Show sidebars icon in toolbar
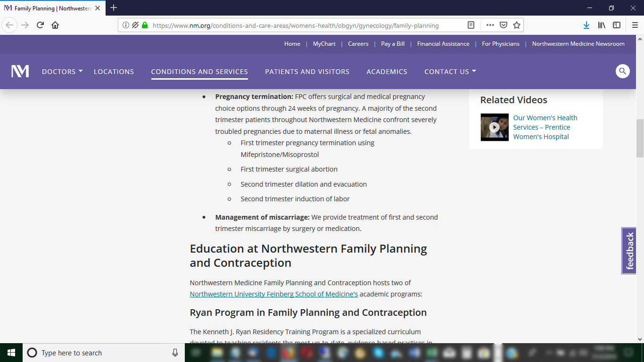The width and height of the screenshot is (644, 362). 617,25
